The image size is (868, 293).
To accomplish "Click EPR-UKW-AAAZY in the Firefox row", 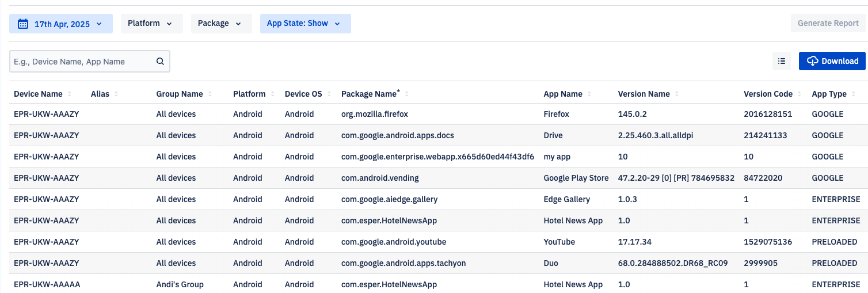I will click(47, 114).
